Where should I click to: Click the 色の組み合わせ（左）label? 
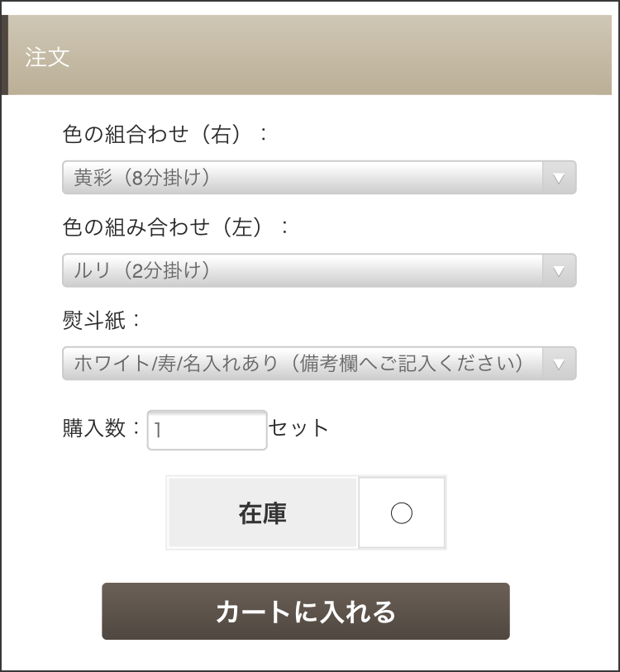176,227
